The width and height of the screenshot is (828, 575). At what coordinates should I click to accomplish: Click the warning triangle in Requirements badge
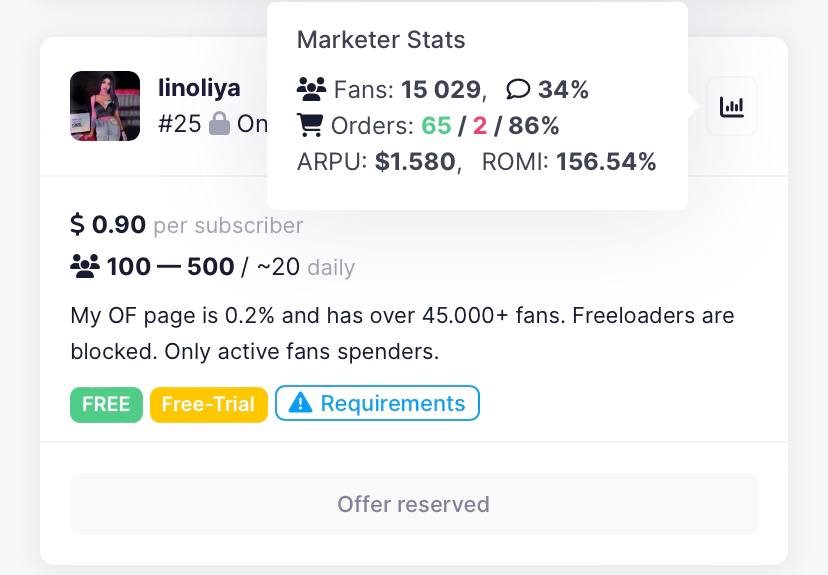tap(300, 404)
